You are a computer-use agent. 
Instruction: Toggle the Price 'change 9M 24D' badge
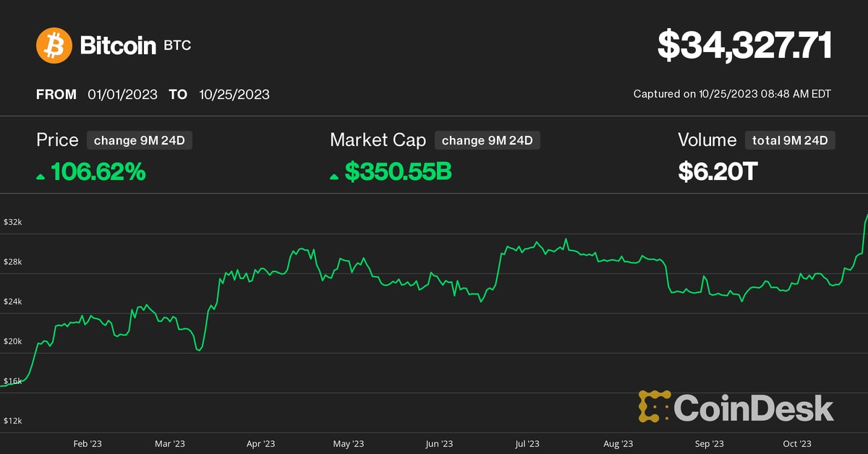(139, 140)
